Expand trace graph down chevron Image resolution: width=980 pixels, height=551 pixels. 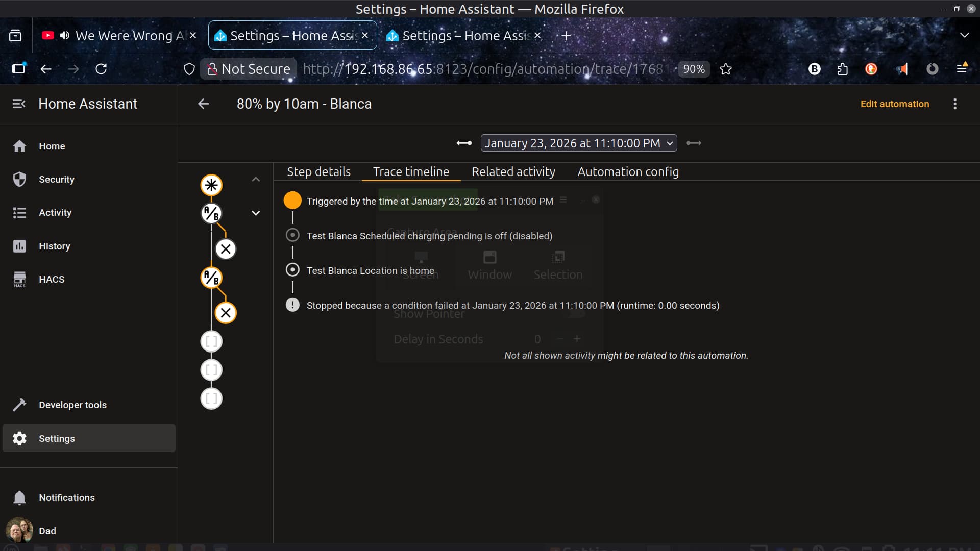(256, 213)
